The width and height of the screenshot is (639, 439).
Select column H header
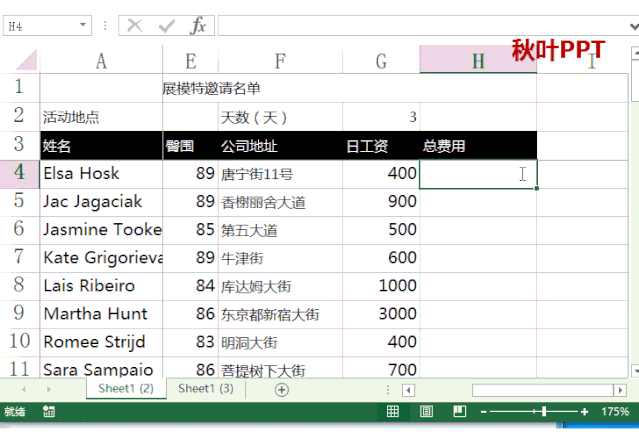coord(478,60)
